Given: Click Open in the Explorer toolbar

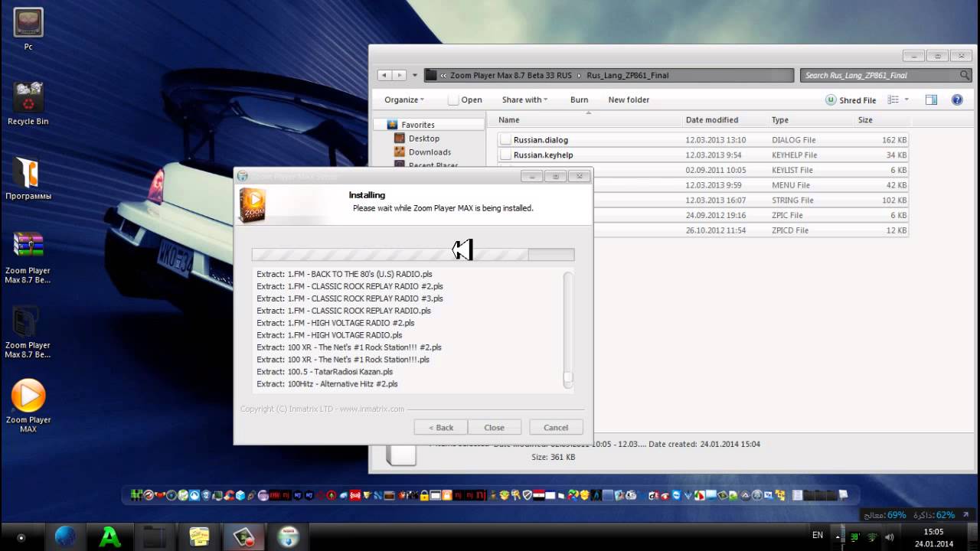Looking at the screenshot, I should coord(465,99).
